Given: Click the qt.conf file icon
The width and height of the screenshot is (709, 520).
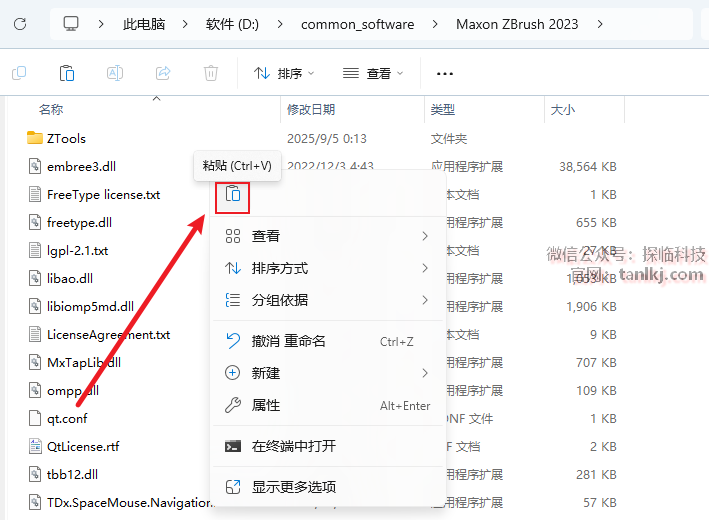Looking at the screenshot, I should [x=35, y=418].
